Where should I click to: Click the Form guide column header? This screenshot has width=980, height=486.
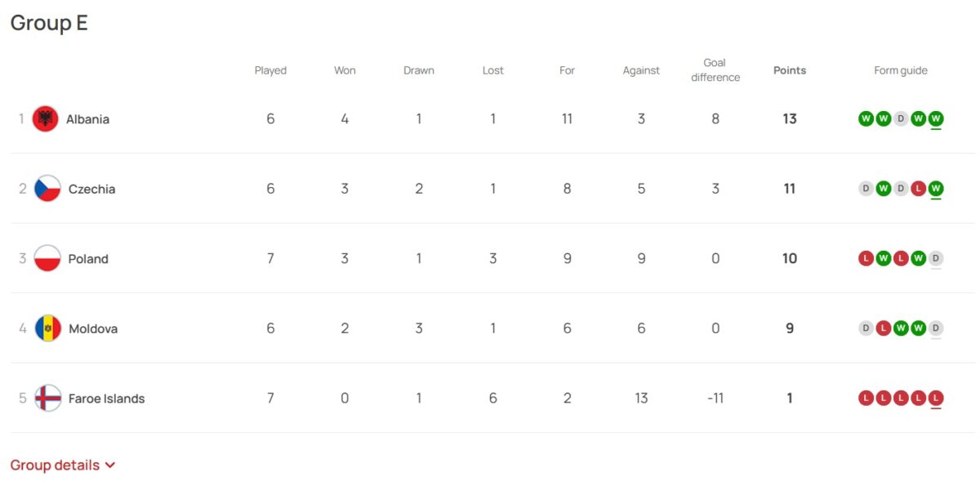[x=901, y=70]
